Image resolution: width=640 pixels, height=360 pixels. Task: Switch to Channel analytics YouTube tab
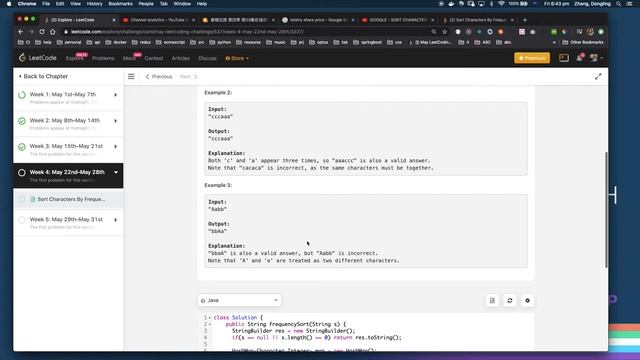tap(159, 20)
